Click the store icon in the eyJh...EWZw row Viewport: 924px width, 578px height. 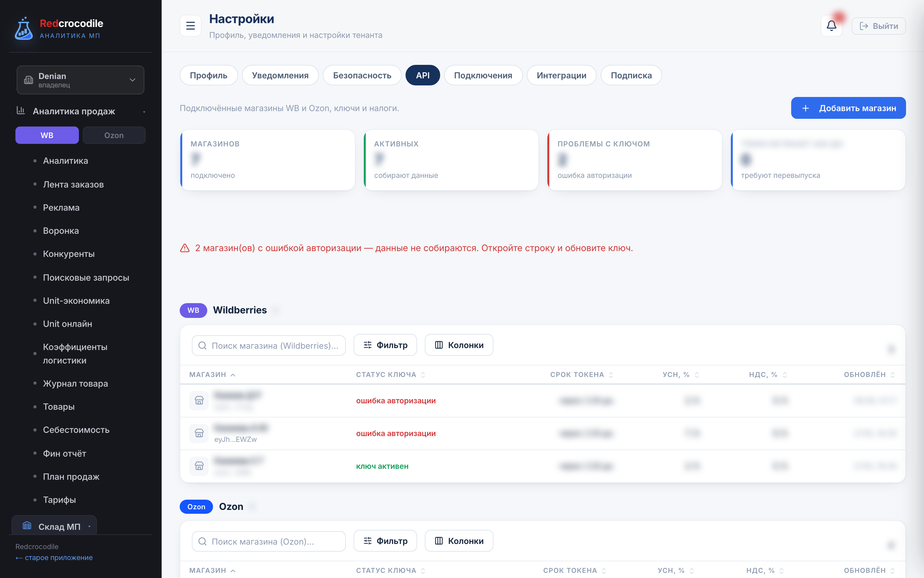click(x=199, y=433)
